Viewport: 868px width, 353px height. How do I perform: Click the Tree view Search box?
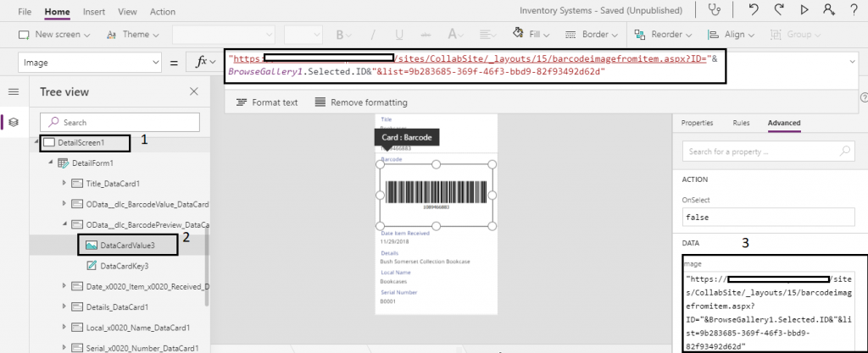point(120,122)
